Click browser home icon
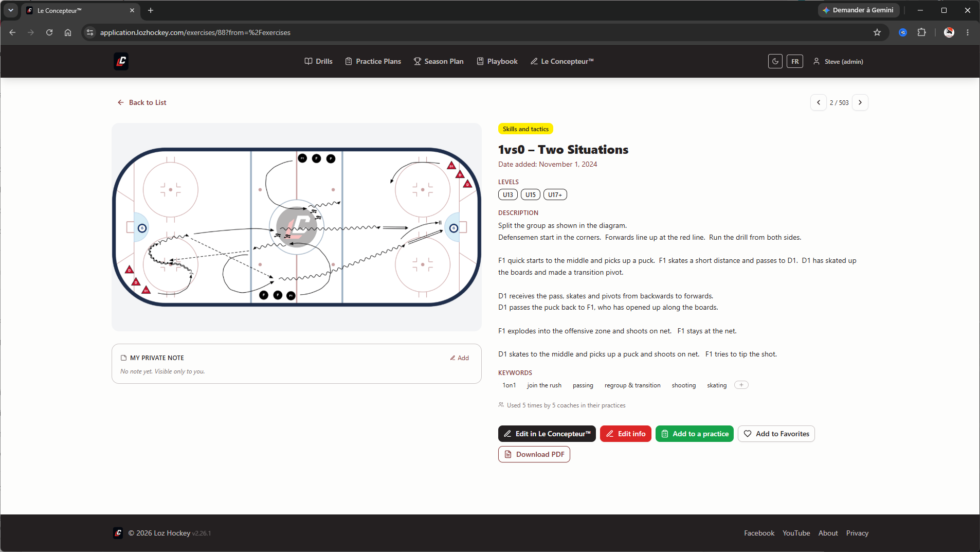Viewport: 980px width, 552px height. [68, 32]
